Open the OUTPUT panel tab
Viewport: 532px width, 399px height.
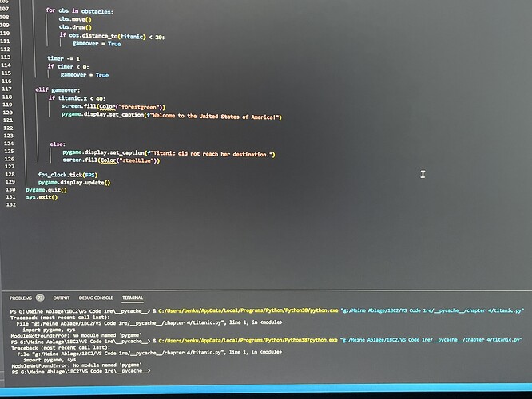click(61, 298)
